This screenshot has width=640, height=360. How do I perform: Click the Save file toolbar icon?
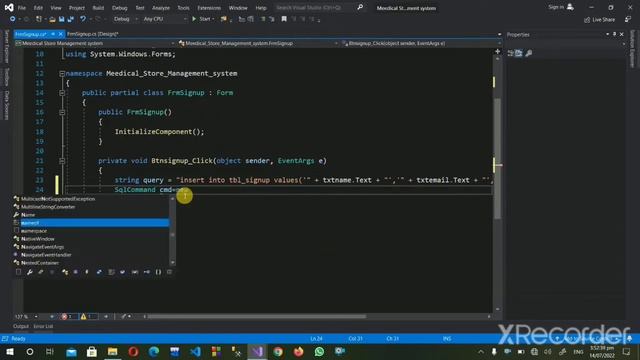click(61, 19)
